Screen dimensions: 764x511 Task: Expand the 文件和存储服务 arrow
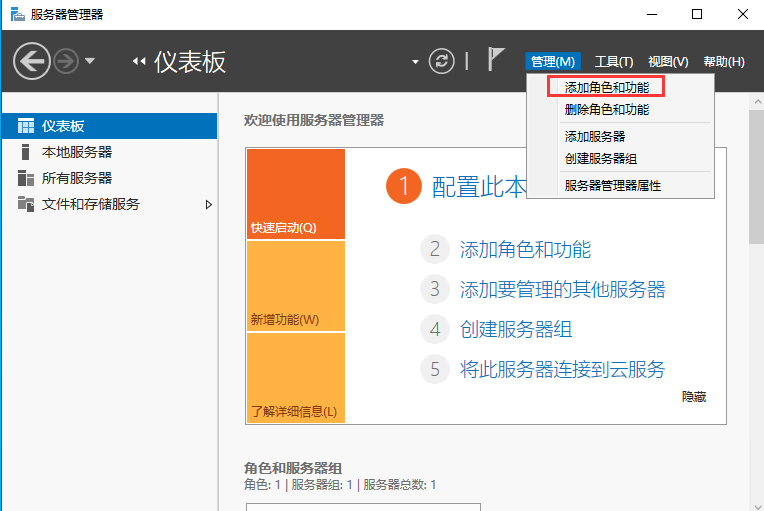click(209, 205)
